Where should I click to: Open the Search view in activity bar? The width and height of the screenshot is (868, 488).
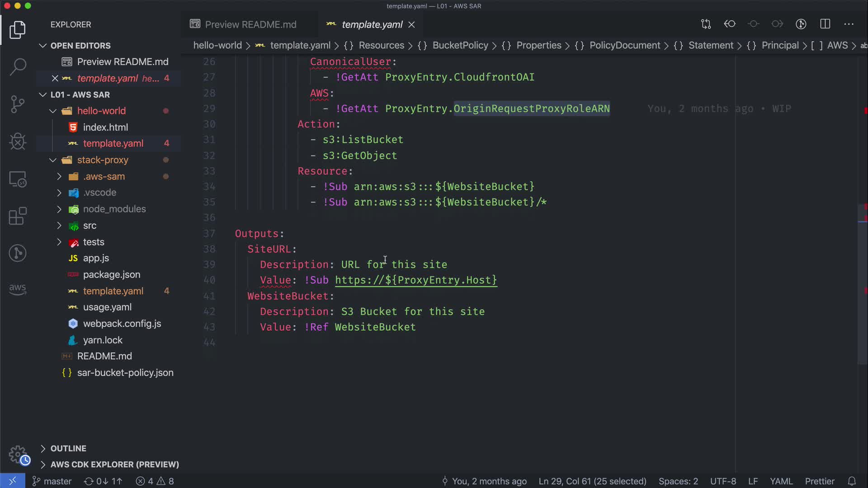tap(18, 67)
